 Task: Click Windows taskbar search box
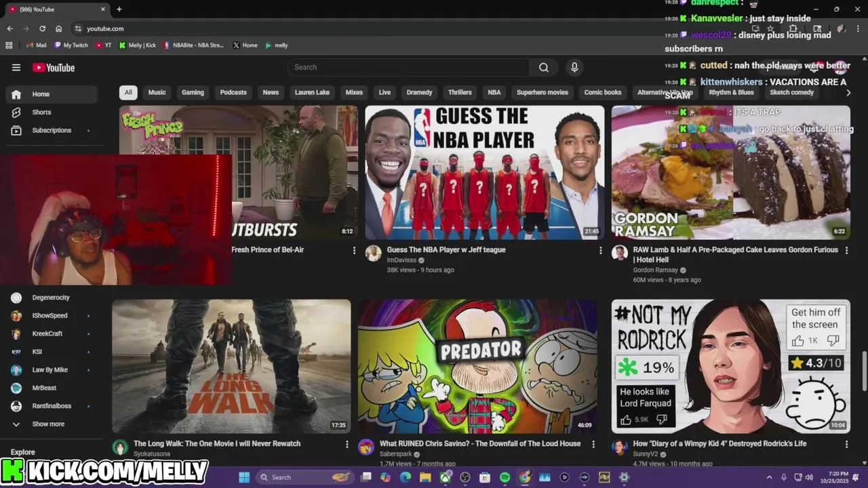(x=305, y=477)
